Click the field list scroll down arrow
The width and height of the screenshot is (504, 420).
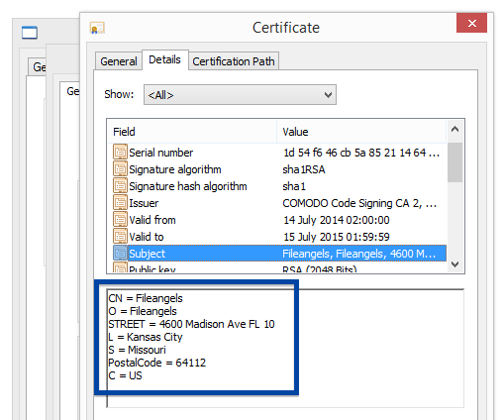tap(454, 264)
